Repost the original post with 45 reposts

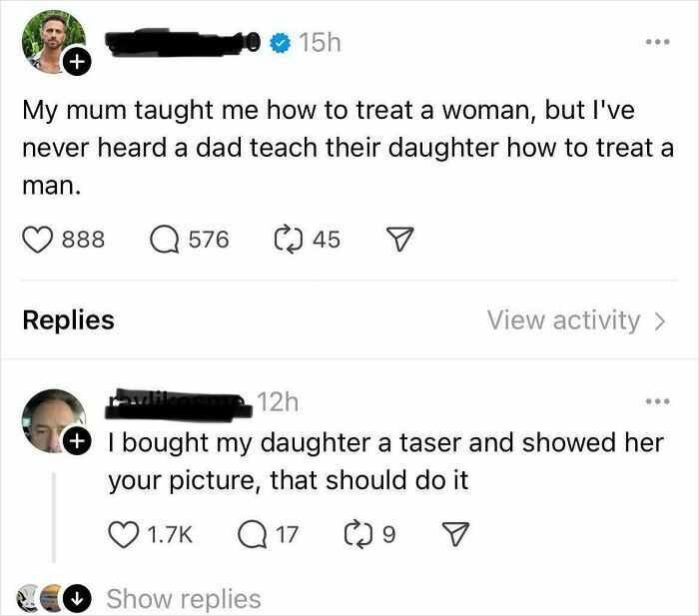pyautogui.click(x=289, y=240)
